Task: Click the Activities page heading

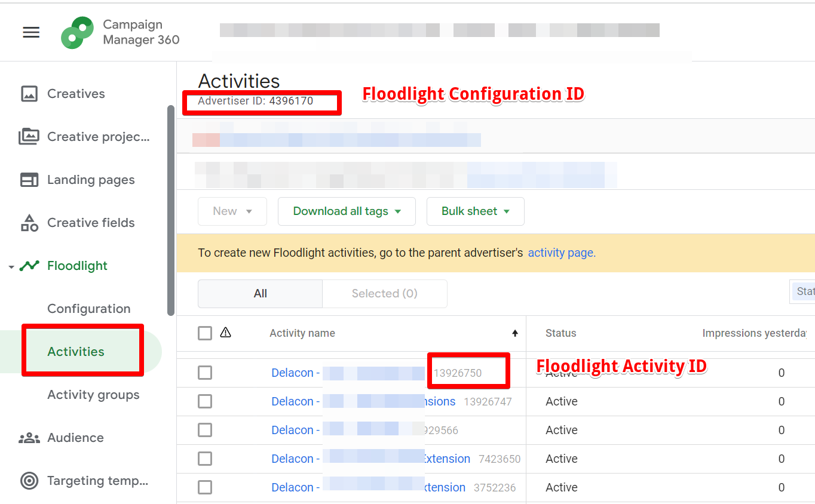Action: [x=239, y=81]
